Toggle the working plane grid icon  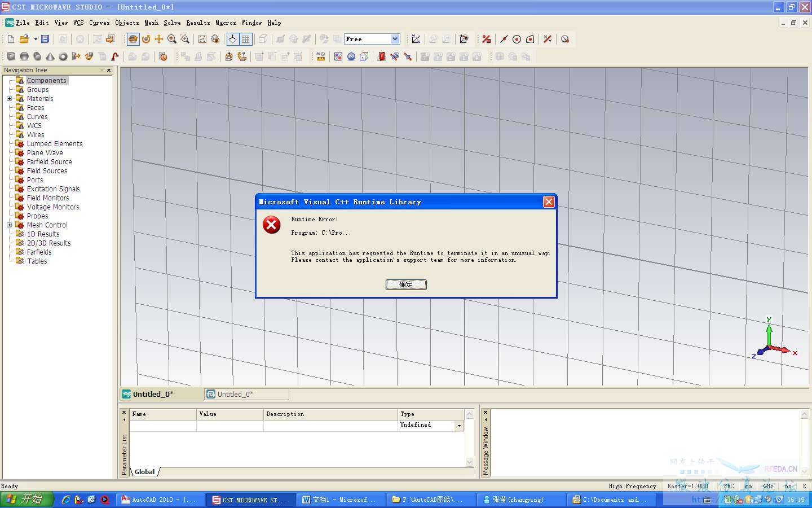[x=246, y=39]
